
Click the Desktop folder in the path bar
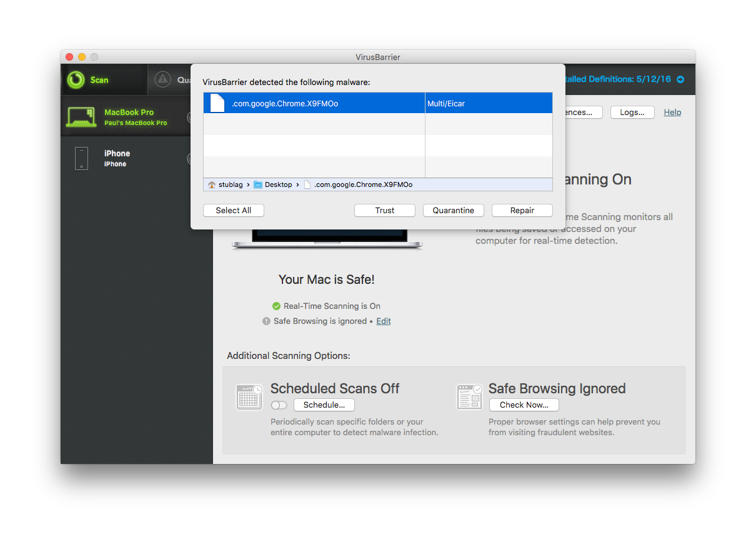click(273, 184)
